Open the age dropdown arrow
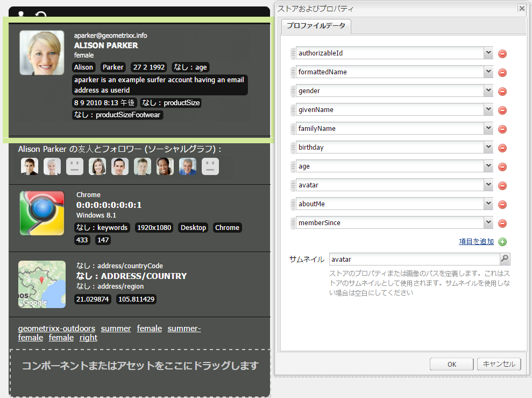Image resolution: width=532 pixels, height=398 pixels. point(488,166)
